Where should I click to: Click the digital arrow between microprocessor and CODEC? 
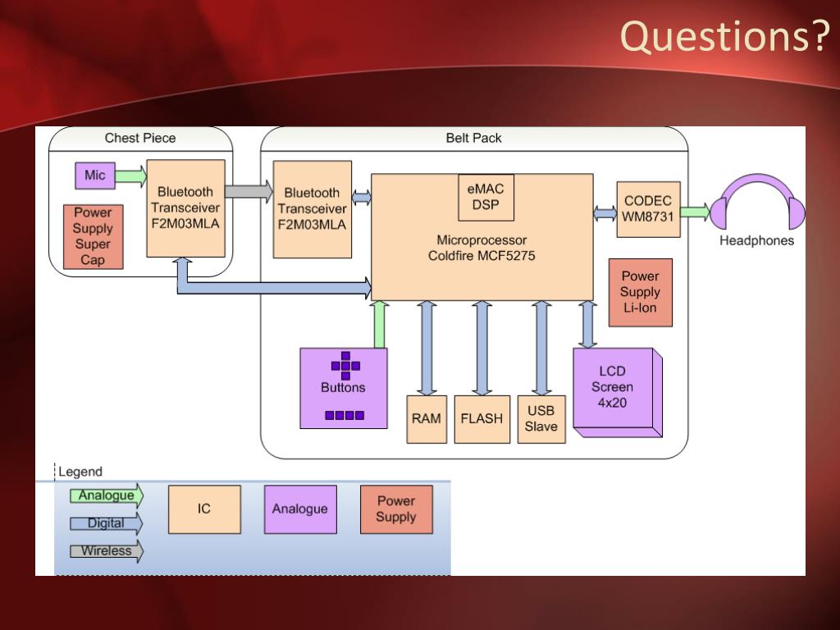(605, 213)
